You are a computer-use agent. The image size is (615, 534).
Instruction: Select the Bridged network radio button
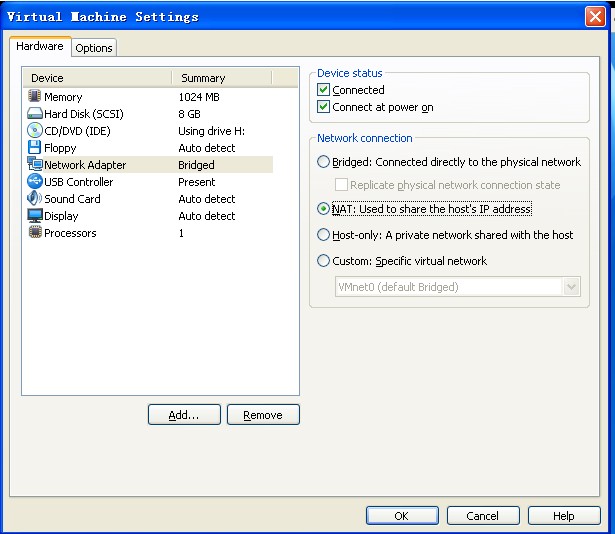[323, 162]
